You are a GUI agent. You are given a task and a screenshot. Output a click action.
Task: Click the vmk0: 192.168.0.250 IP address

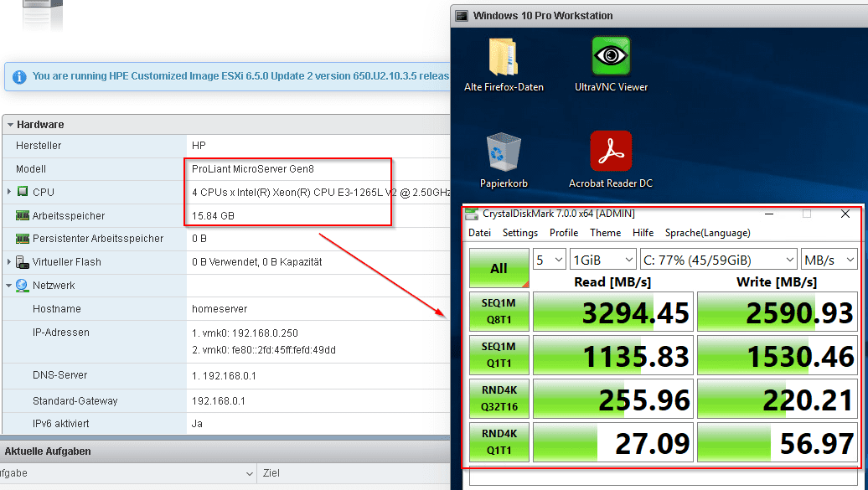click(x=245, y=333)
